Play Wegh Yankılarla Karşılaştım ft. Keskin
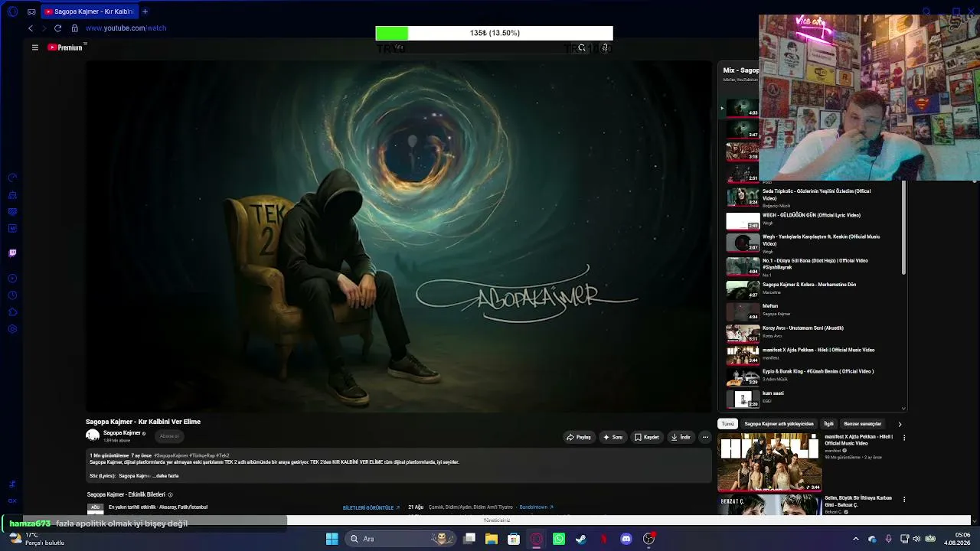 [x=812, y=243]
